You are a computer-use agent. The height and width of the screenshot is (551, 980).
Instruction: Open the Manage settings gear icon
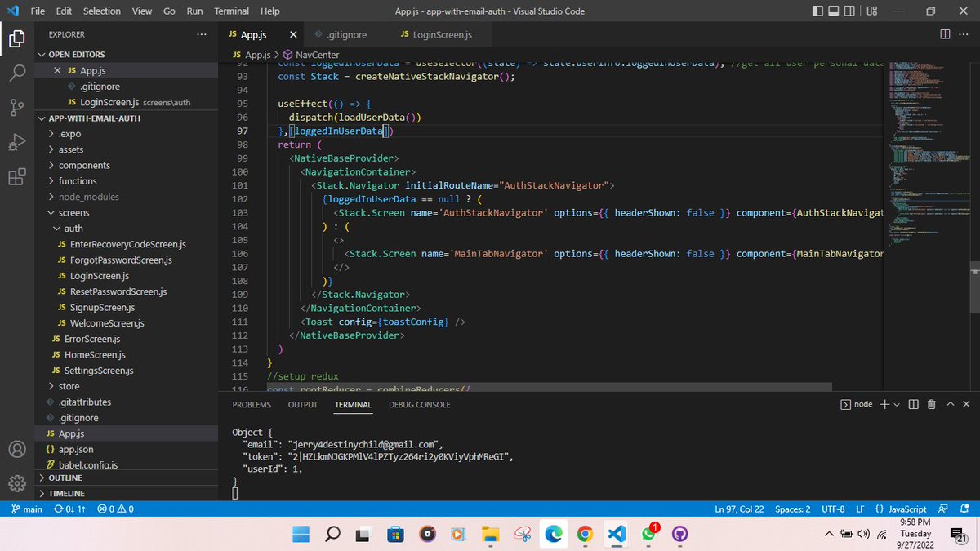tap(18, 484)
